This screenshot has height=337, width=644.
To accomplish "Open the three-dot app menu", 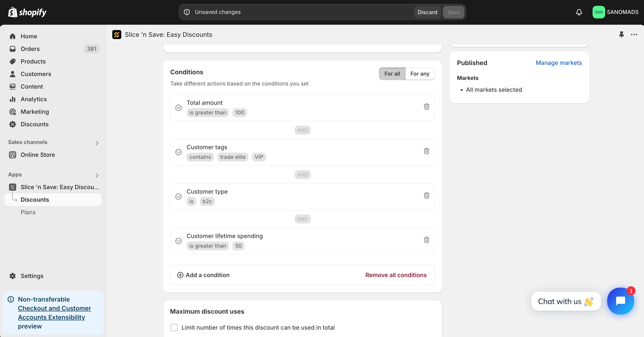I will coord(634,35).
